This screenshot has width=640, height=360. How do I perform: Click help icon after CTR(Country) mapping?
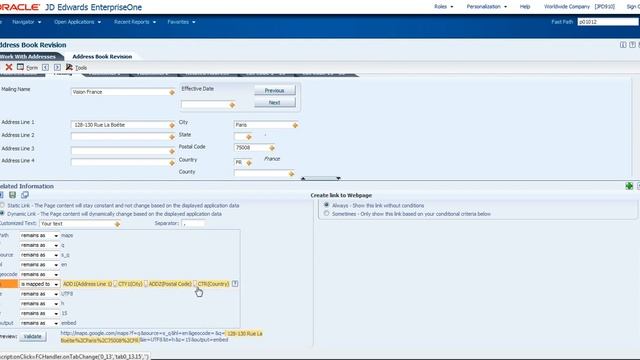pos(235,284)
